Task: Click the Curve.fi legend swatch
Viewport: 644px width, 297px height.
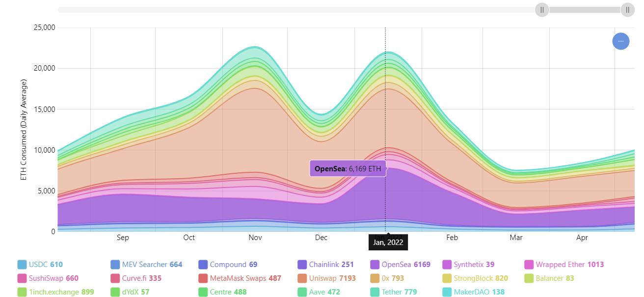Action: click(115, 278)
